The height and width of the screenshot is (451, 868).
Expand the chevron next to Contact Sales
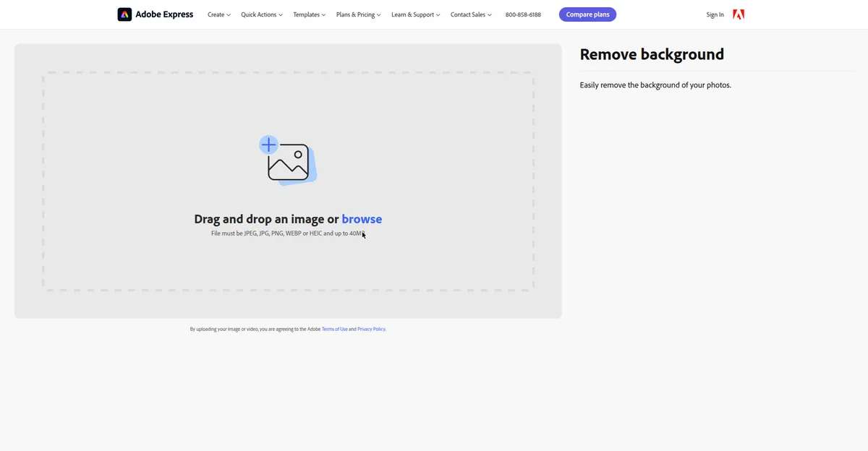[489, 15]
